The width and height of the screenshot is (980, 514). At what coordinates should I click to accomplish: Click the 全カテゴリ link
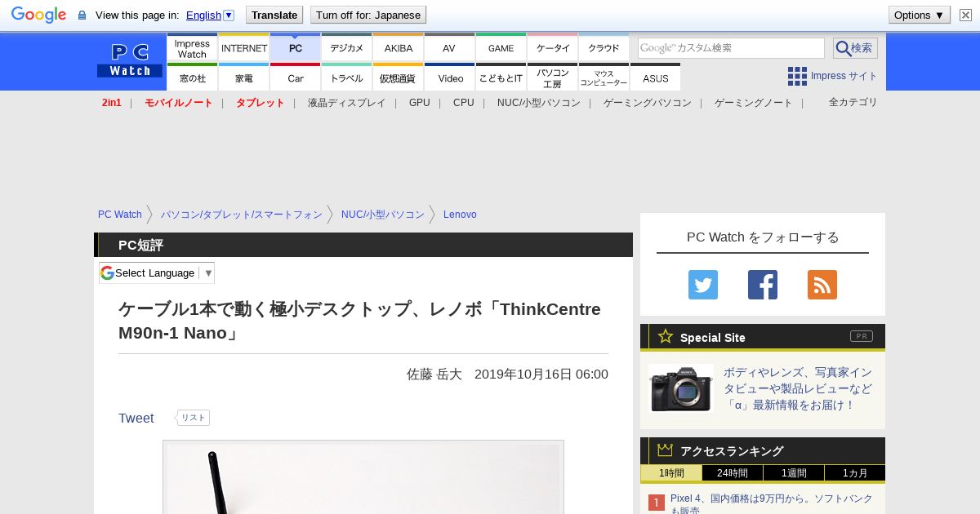(853, 102)
